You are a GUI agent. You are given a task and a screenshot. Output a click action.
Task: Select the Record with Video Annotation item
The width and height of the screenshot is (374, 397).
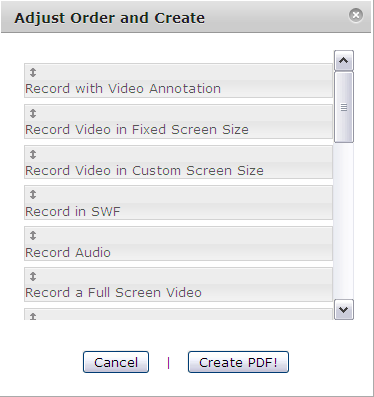pos(178,81)
